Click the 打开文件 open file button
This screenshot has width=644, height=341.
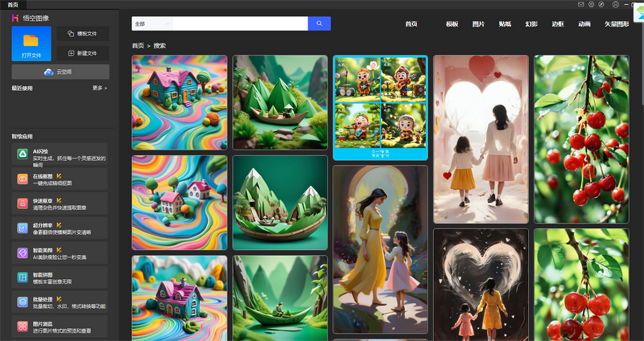pyautogui.click(x=32, y=43)
